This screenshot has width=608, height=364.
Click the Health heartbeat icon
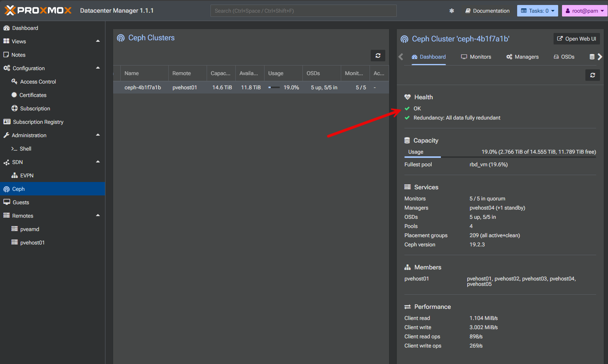click(x=408, y=97)
